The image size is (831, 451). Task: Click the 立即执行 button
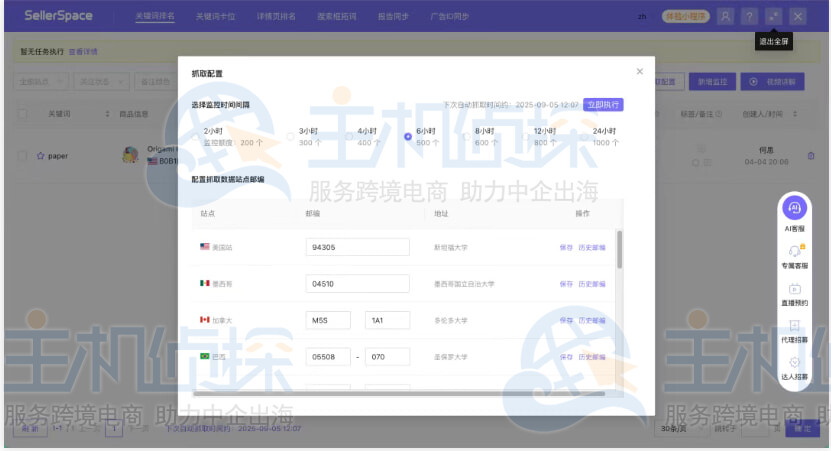[x=603, y=104]
